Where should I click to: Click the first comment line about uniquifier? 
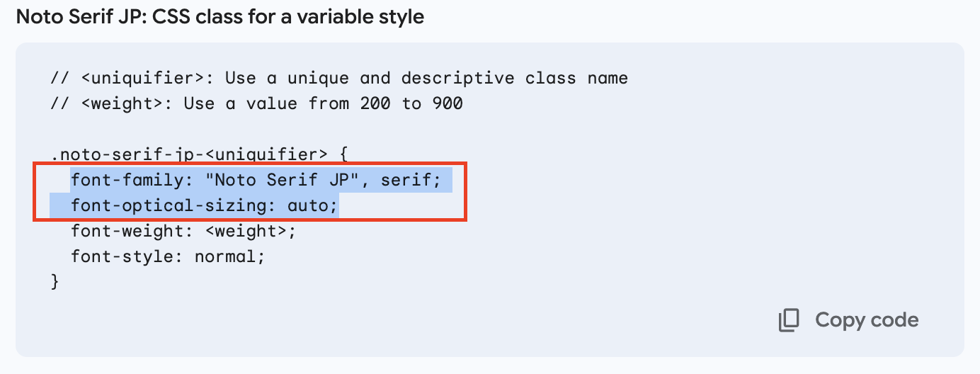[x=339, y=78]
